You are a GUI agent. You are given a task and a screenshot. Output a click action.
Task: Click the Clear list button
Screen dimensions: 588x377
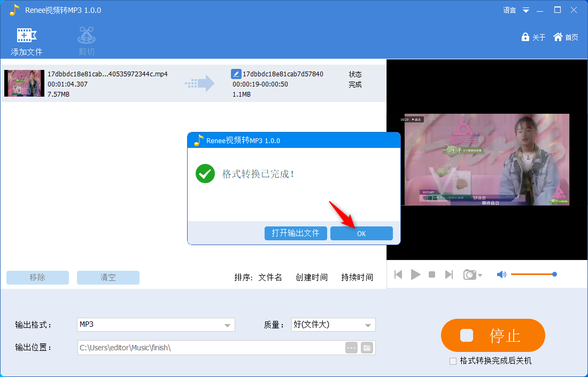click(x=108, y=277)
